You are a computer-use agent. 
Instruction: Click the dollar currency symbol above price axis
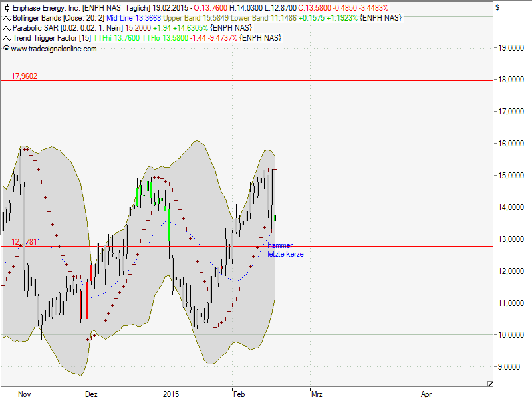497,7
